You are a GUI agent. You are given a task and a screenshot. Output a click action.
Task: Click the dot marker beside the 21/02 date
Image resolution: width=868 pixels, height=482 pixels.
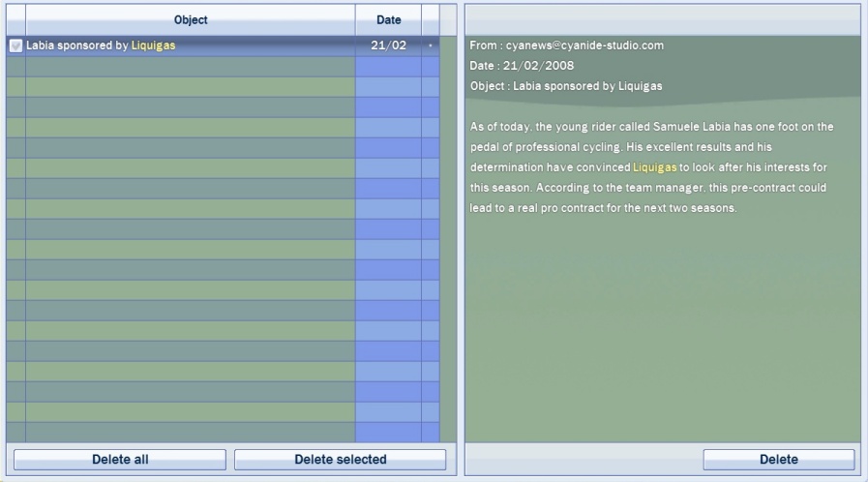(431, 45)
